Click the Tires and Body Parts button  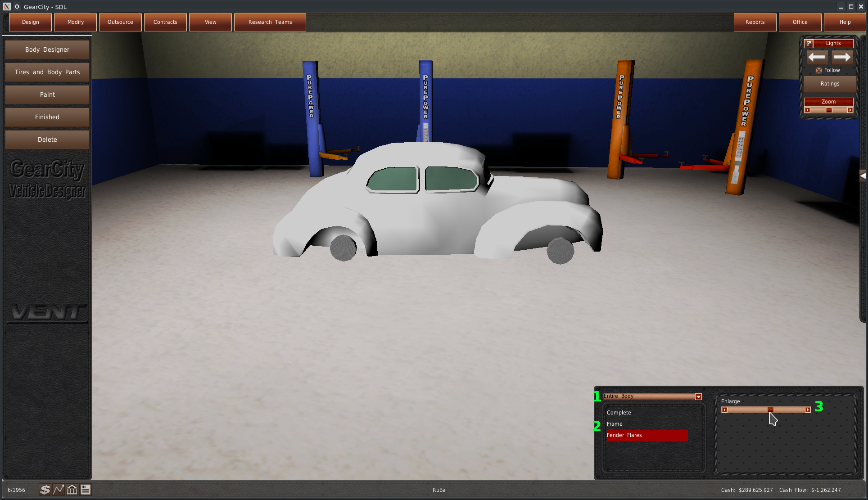47,72
